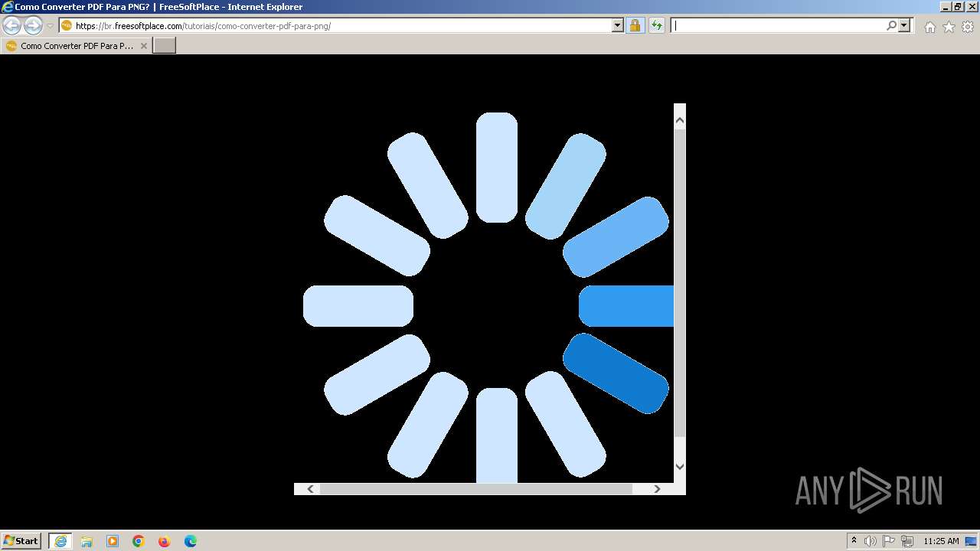Click the Show desktop button
Image resolution: width=980 pixels, height=551 pixels.
click(972, 541)
